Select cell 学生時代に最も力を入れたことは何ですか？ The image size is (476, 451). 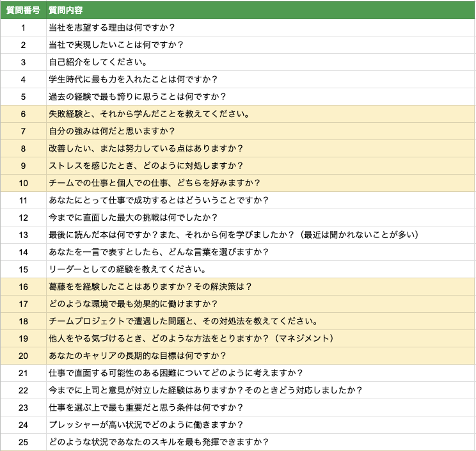[261, 79]
